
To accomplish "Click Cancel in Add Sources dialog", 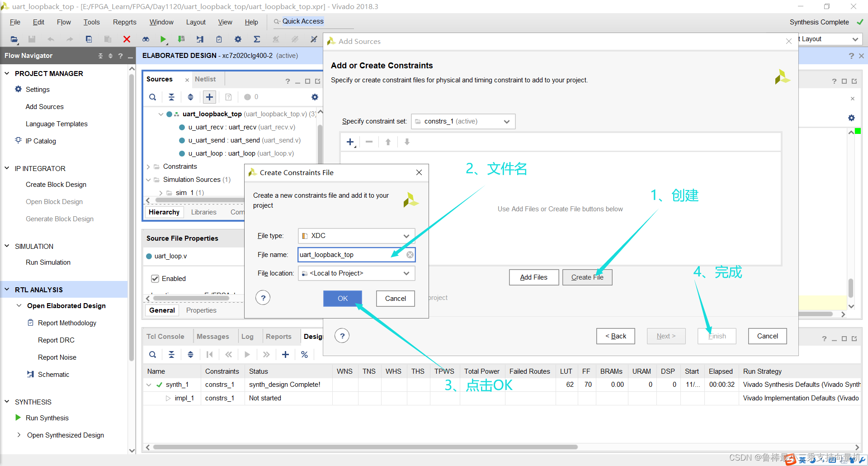I will (768, 336).
